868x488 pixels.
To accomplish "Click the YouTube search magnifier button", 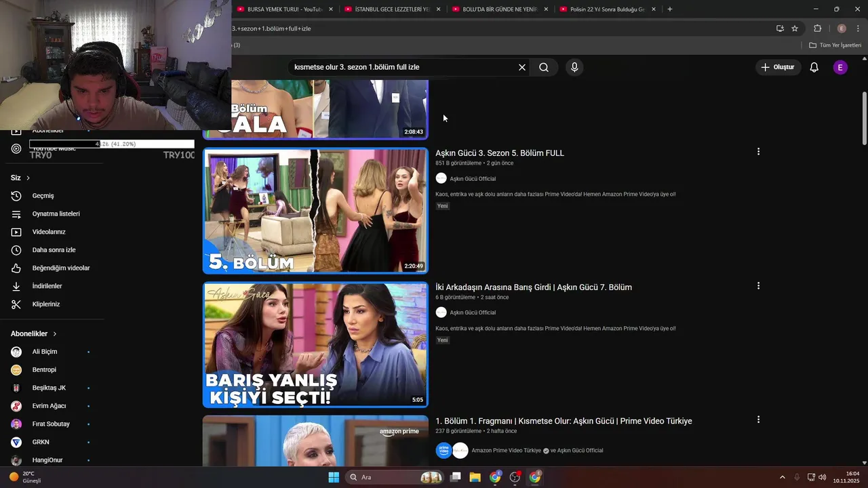I will [x=544, y=67].
